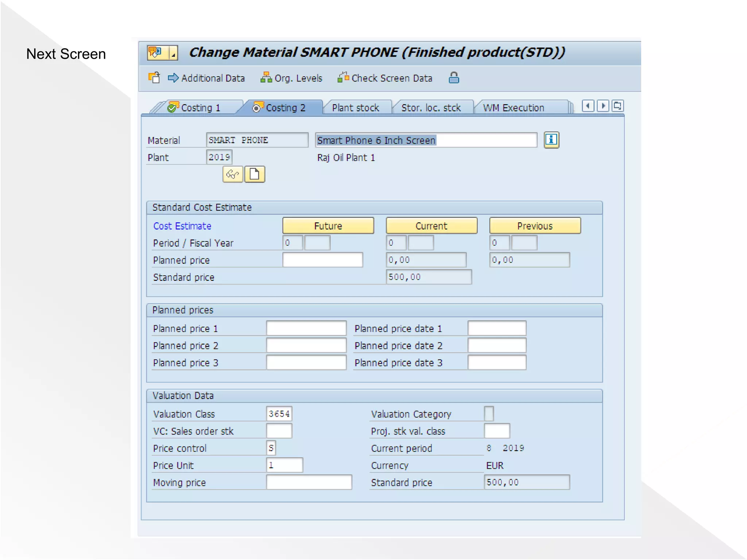Image resolution: width=747 pixels, height=560 pixels.
Task: Open Additional Data
Action: (x=206, y=78)
